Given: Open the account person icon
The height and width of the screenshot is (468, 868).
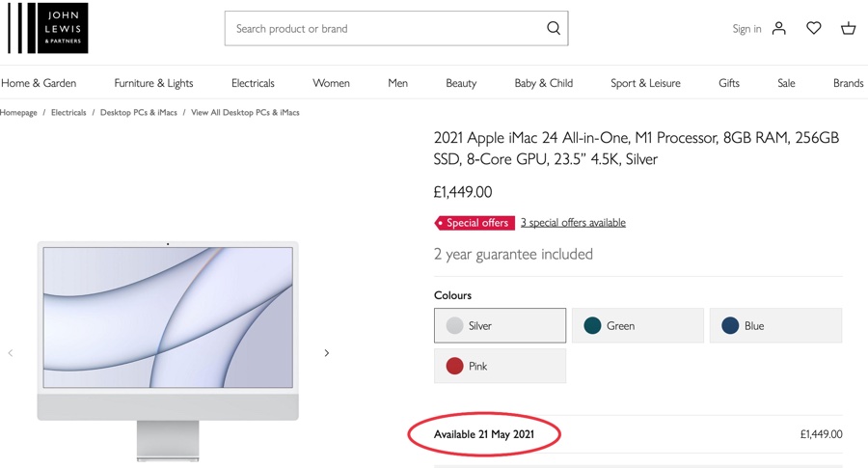Looking at the screenshot, I should tap(779, 28).
